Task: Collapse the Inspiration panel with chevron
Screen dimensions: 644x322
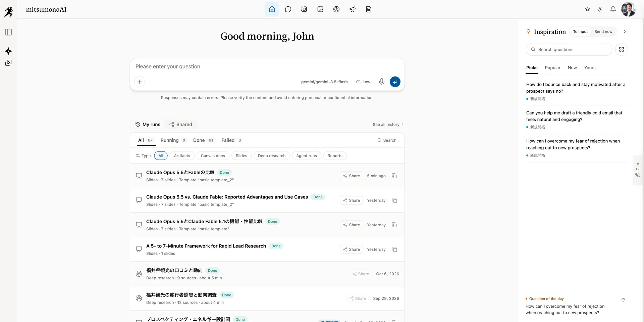Action: pyautogui.click(x=625, y=32)
